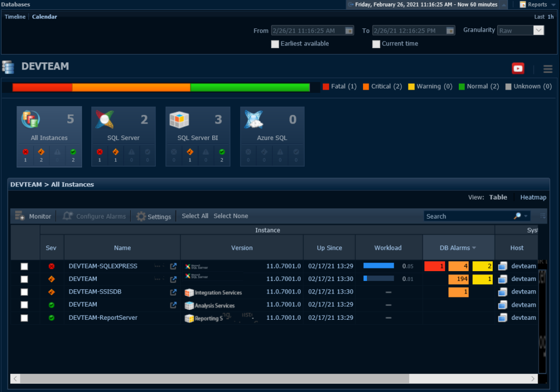Open the hamburger menu beside the YouTube icon

pos(548,69)
